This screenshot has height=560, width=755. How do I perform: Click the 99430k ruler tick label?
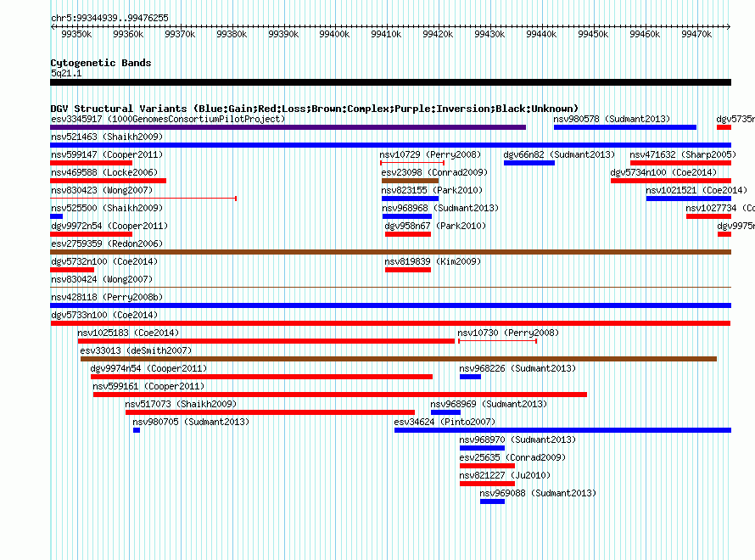489,34
